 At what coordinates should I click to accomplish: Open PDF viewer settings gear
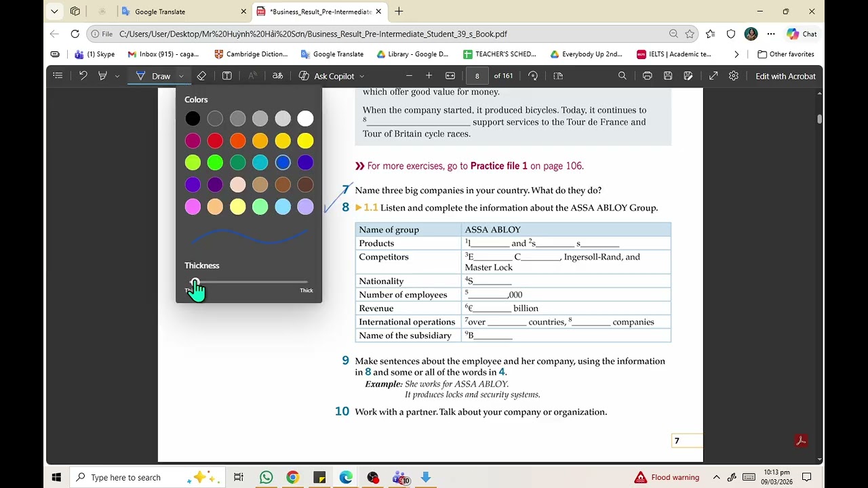(x=734, y=76)
